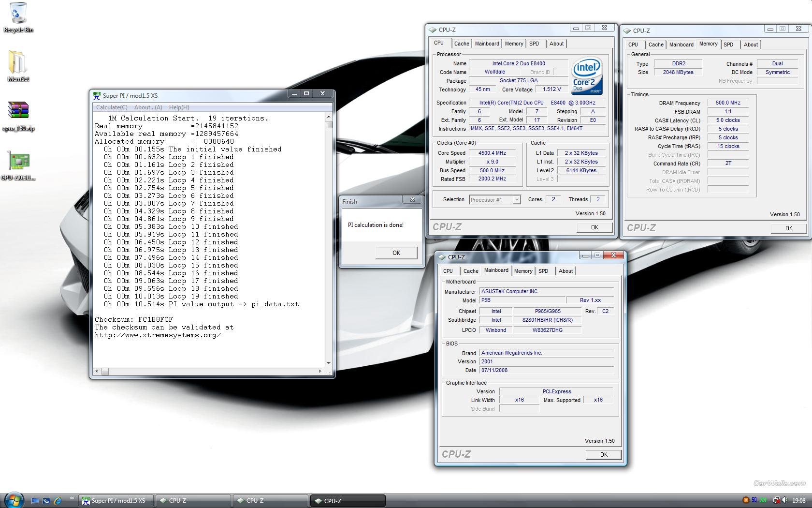Screen dimensions: 812x508
Task: Select the Cache tab in the Memory window
Action: 656,45
